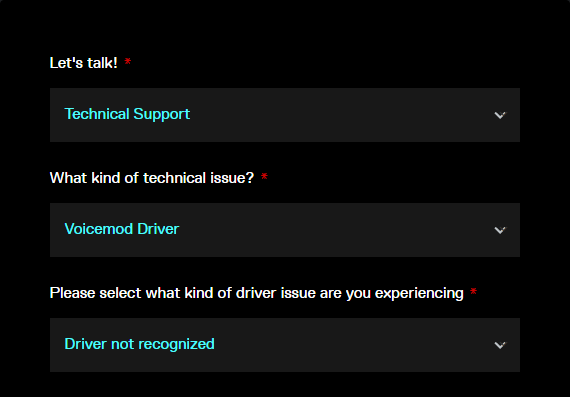Click the word 'recognized' in the last dropdown
This screenshot has height=397, width=570.
click(x=177, y=344)
